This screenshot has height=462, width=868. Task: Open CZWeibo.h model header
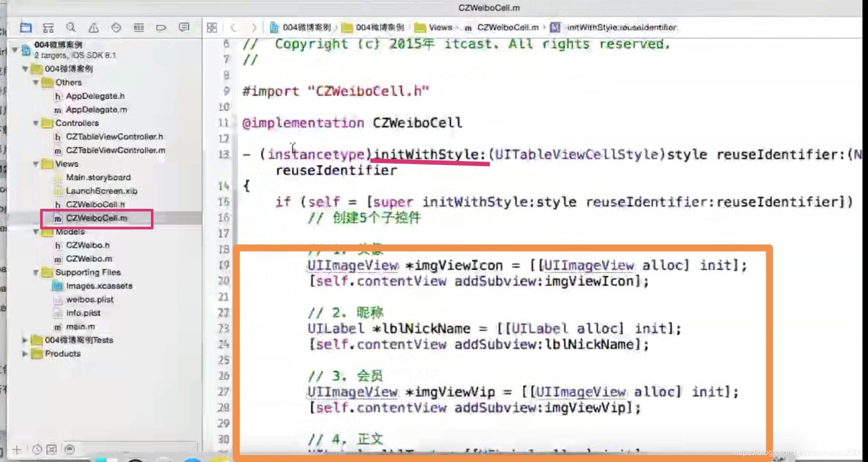pos(88,246)
